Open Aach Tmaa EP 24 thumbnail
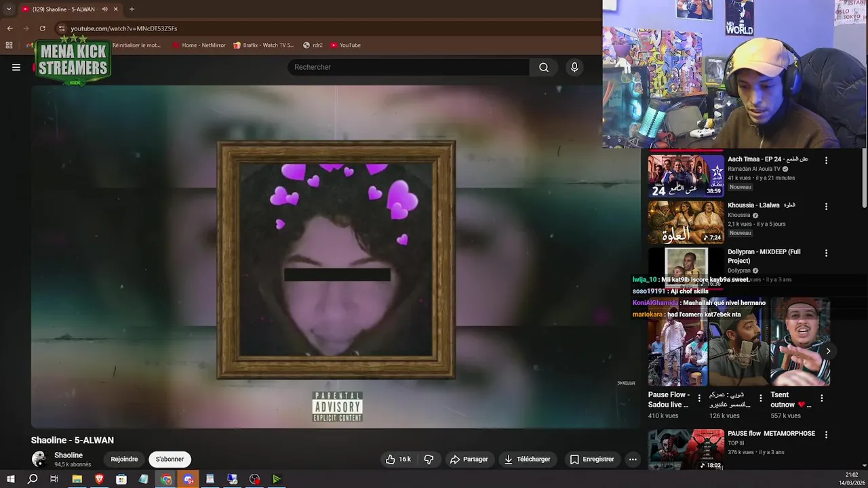The height and width of the screenshot is (488, 868). [686, 176]
